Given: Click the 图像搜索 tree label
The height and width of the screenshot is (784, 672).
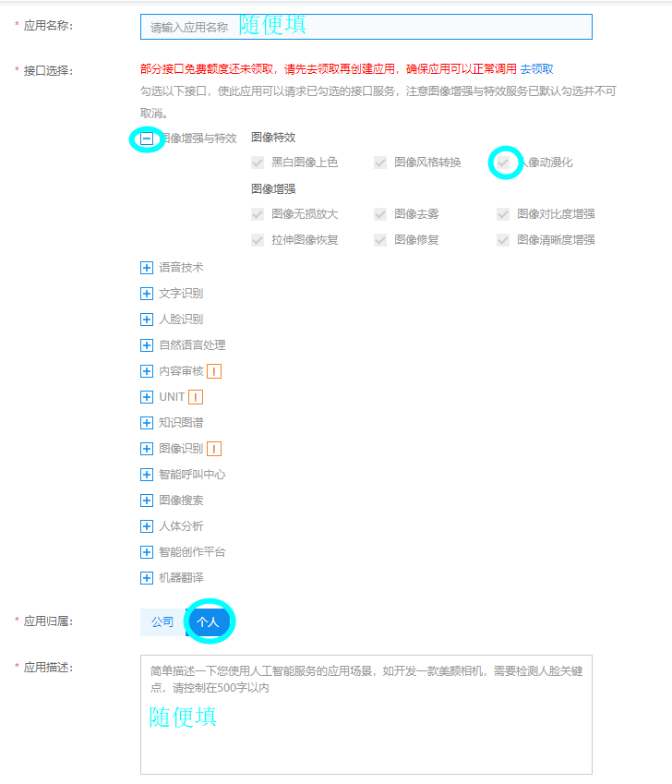Looking at the screenshot, I should [181, 501].
